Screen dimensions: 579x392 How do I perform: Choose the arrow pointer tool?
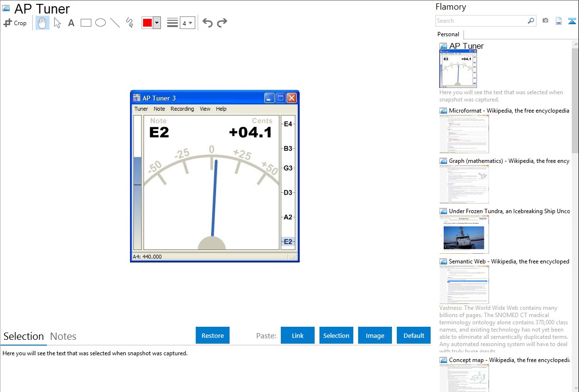(x=57, y=23)
